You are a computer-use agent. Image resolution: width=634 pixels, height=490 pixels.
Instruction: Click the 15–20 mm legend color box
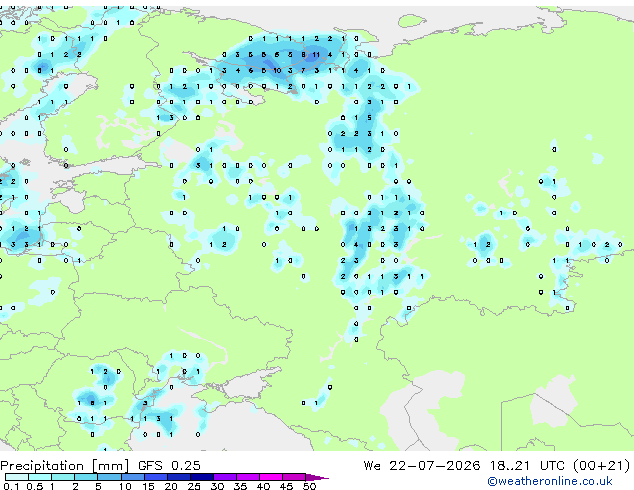pyautogui.click(x=155, y=477)
